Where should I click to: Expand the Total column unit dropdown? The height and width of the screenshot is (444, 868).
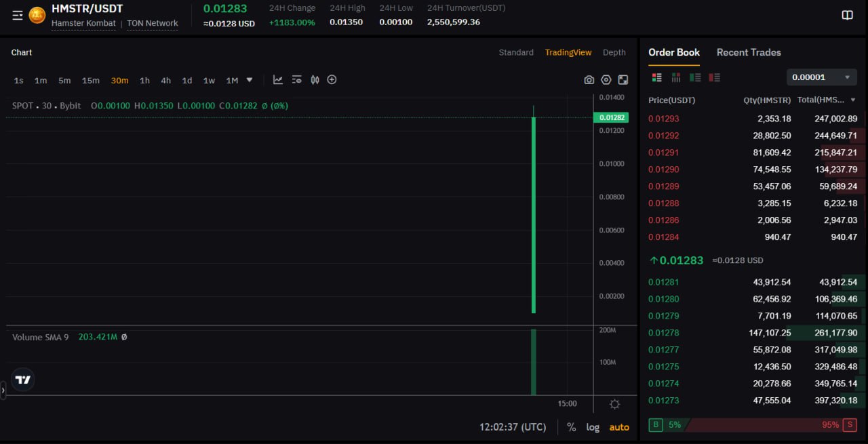852,100
